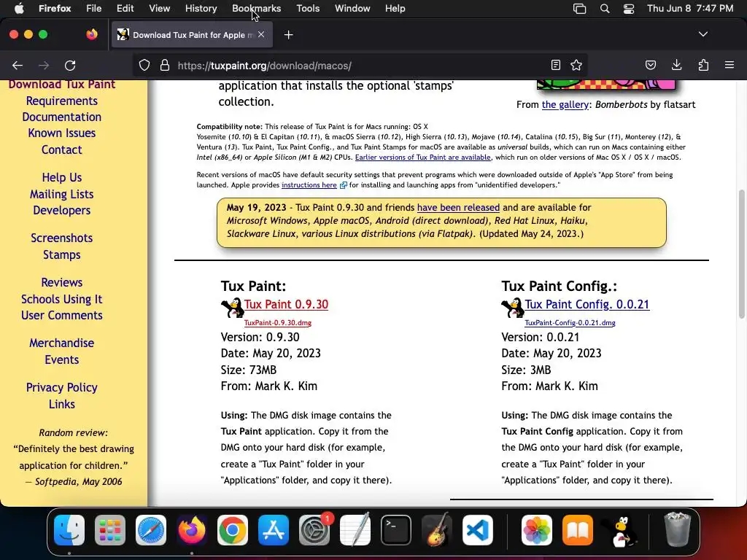Go back using the back arrow
Image resolution: width=747 pixels, height=560 pixels.
pos(18,65)
